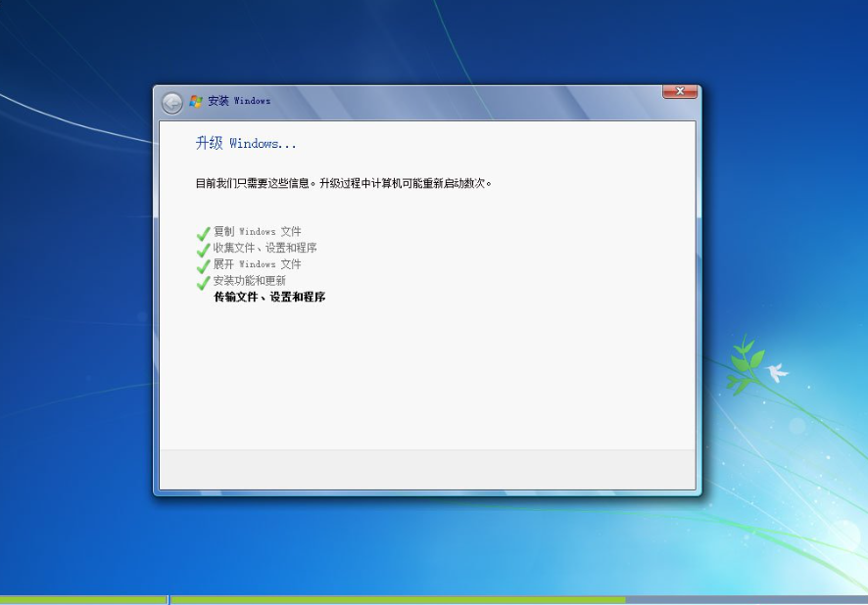
Task: Click the green checkmark beside 展开 Windows 文件
Action: click(x=203, y=266)
